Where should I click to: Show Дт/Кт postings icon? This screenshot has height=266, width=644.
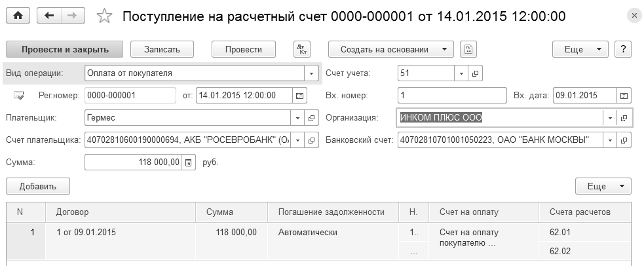coord(302,49)
